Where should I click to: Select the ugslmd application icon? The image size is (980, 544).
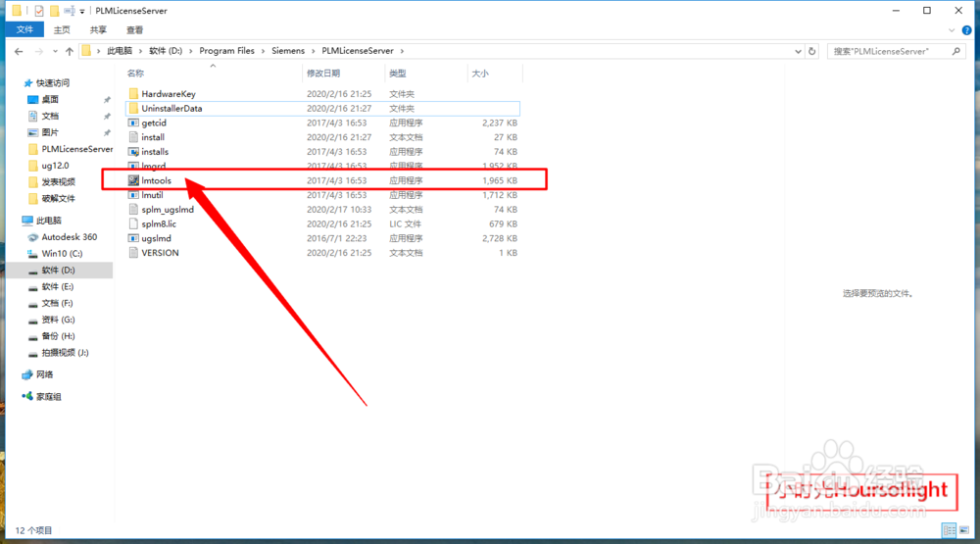[133, 238]
